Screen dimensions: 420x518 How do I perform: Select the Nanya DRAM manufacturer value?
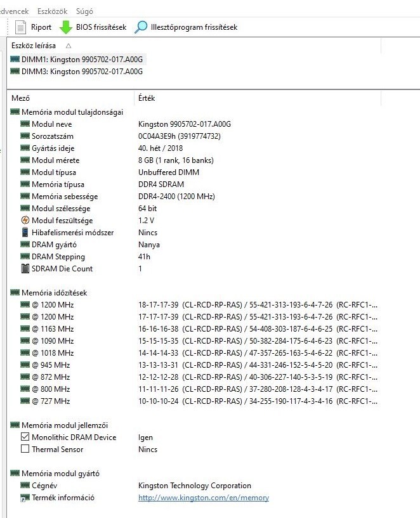pos(149,245)
